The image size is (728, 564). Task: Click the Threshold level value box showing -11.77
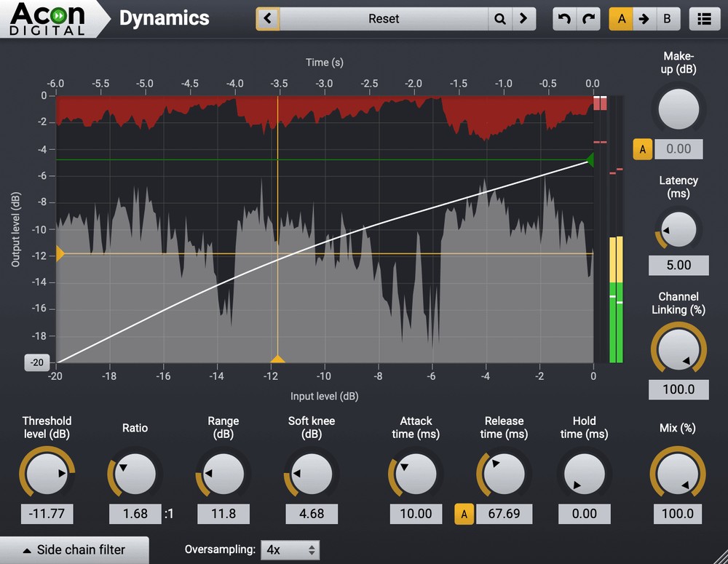(47, 514)
